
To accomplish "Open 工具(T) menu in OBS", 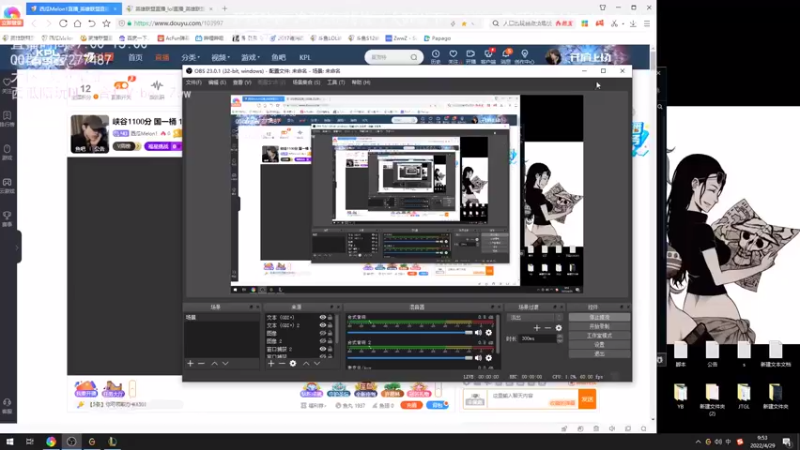I will click(x=336, y=82).
